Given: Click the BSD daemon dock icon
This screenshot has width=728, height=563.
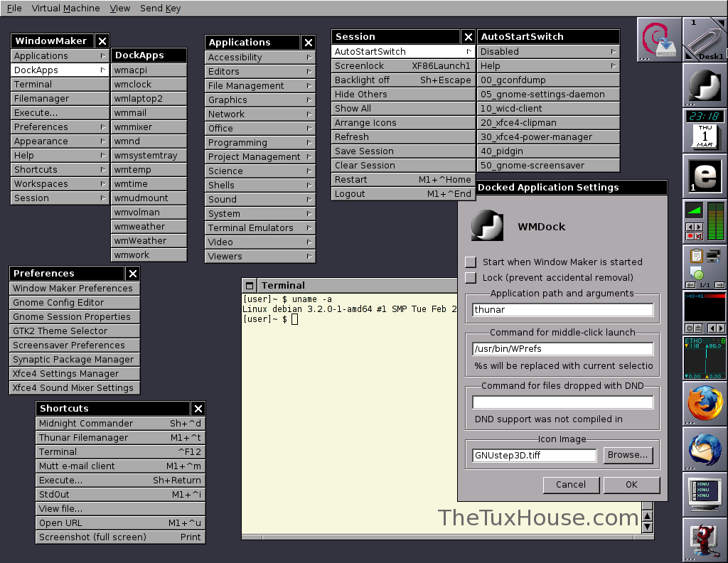Looking at the screenshot, I should tap(705, 540).
